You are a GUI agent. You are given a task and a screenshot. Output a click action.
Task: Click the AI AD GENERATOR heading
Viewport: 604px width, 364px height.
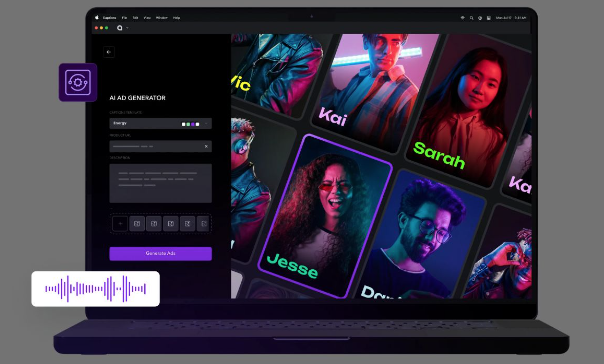pyautogui.click(x=138, y=98)
